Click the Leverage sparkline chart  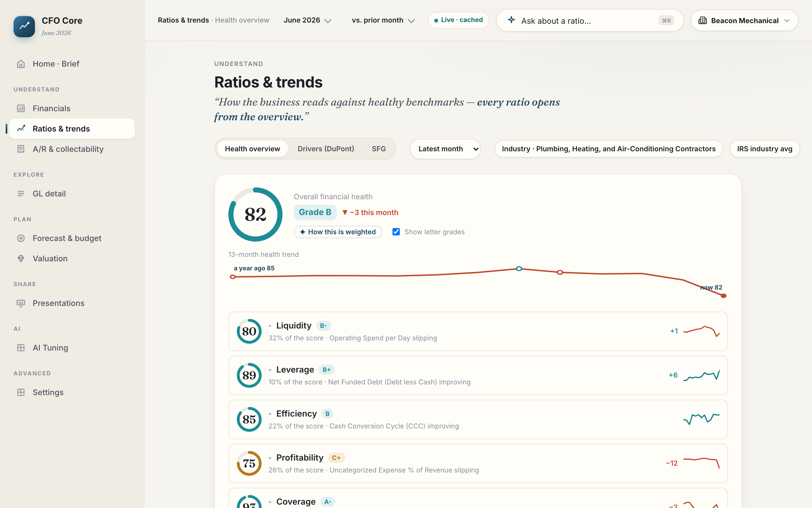pos(701,375)
